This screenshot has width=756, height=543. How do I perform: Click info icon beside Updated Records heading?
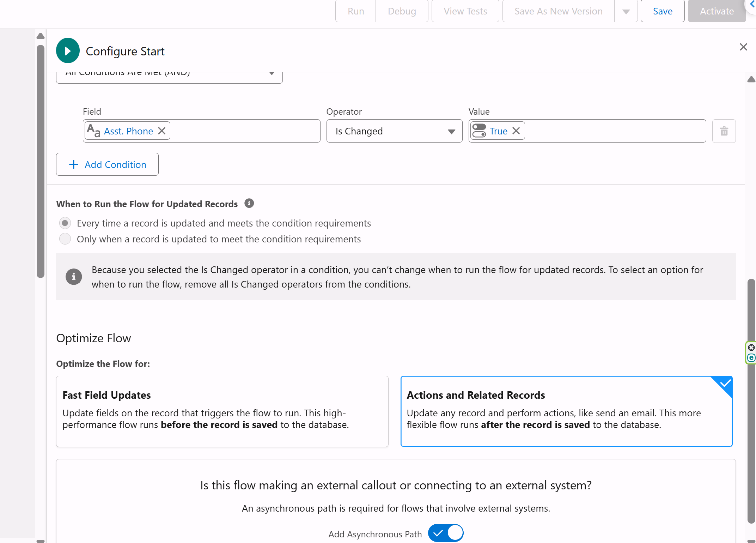[x=249, y=204]
